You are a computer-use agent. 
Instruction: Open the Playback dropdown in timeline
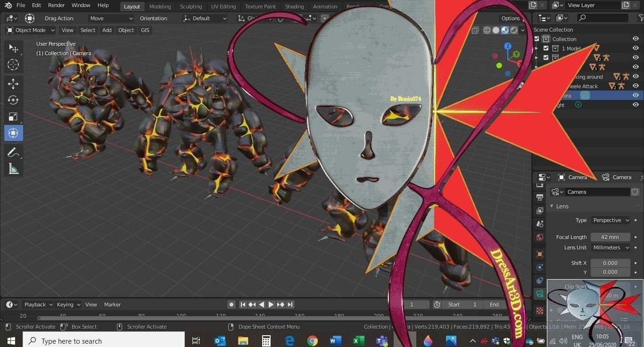[x=37, y=305]
